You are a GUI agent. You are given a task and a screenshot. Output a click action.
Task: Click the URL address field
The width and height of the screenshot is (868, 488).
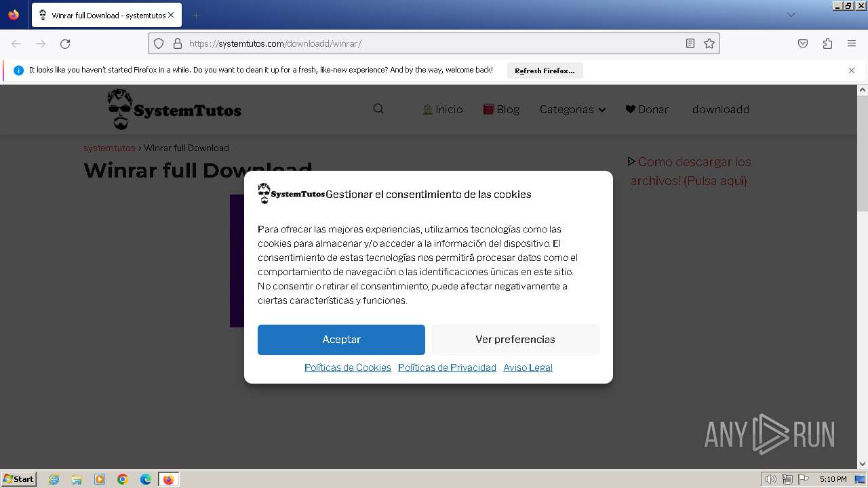[x=434, y=43]
